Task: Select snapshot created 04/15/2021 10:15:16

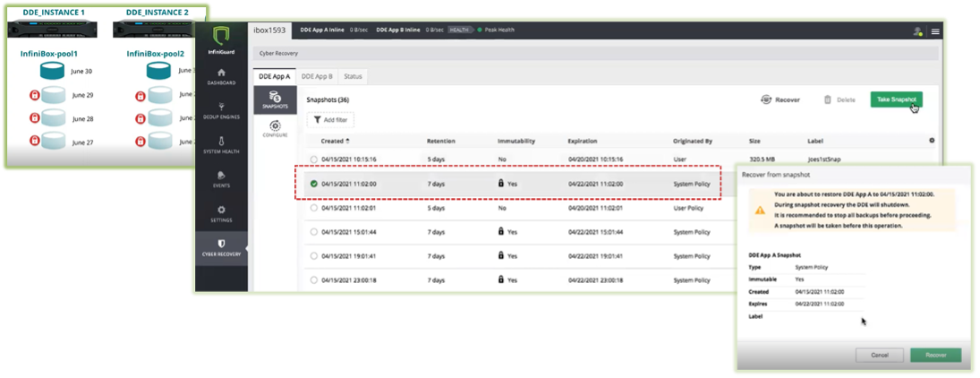Action: pyautogui.click(x=313, y=159)
